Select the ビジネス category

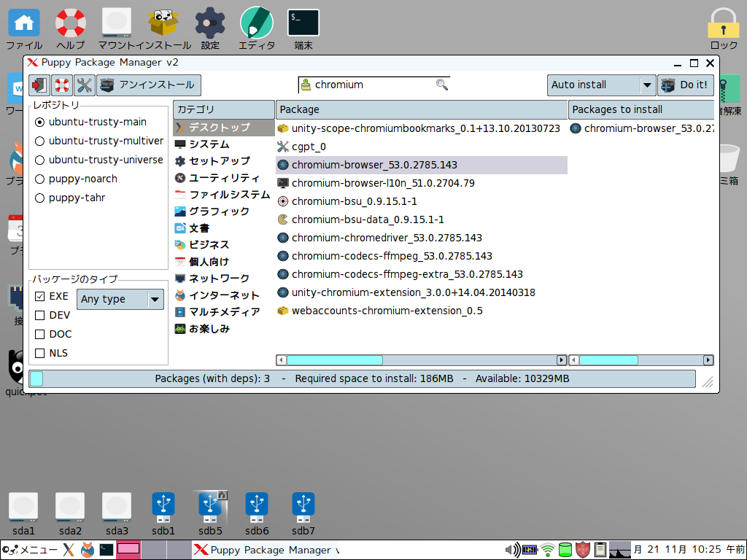coord(223,245)
